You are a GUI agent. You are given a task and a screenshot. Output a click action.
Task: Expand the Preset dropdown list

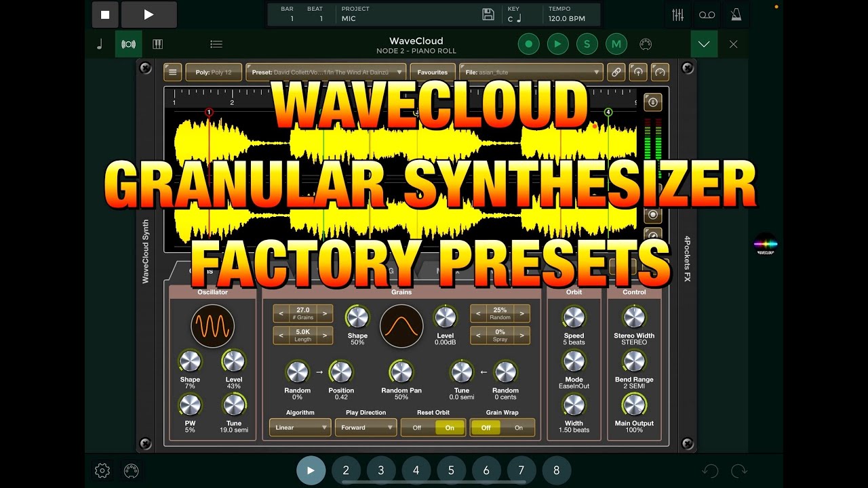click(x=325, y=72)
